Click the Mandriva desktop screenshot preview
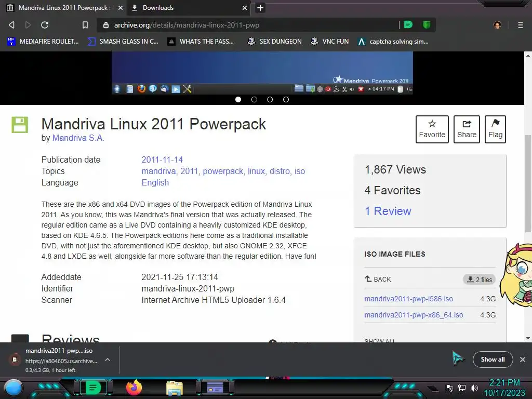Viewport: 532px width, 399px height. coord(262,73)
